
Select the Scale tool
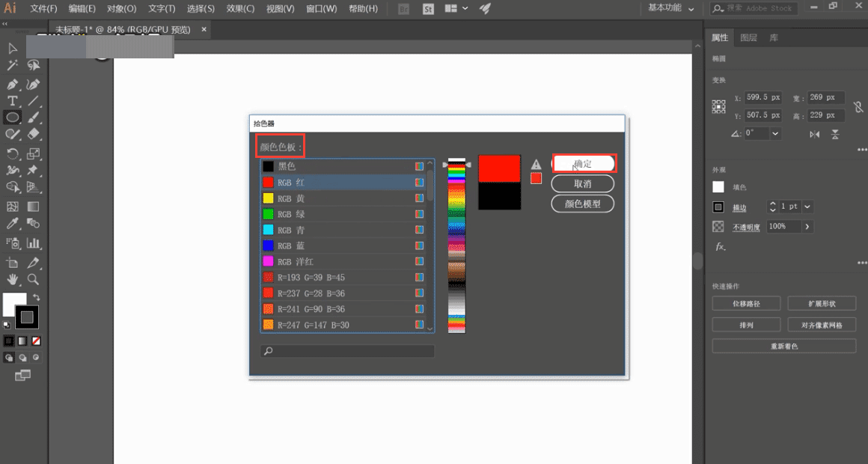tap(33, 153)
